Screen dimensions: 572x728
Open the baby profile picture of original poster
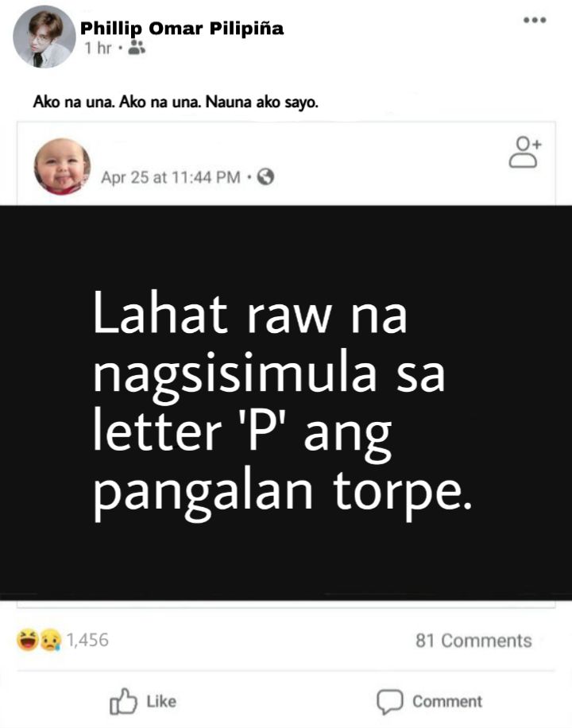(x=62, y=166)
